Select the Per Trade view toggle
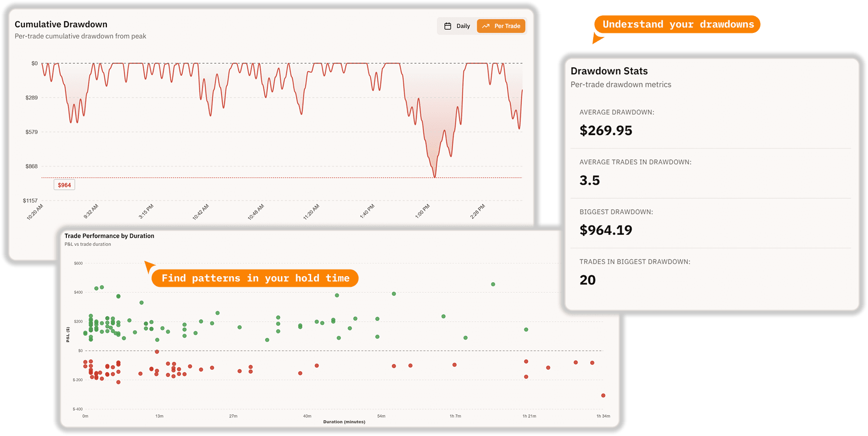Screen dimensions: 868x436 pyautogui.click(x=501, y=26)
